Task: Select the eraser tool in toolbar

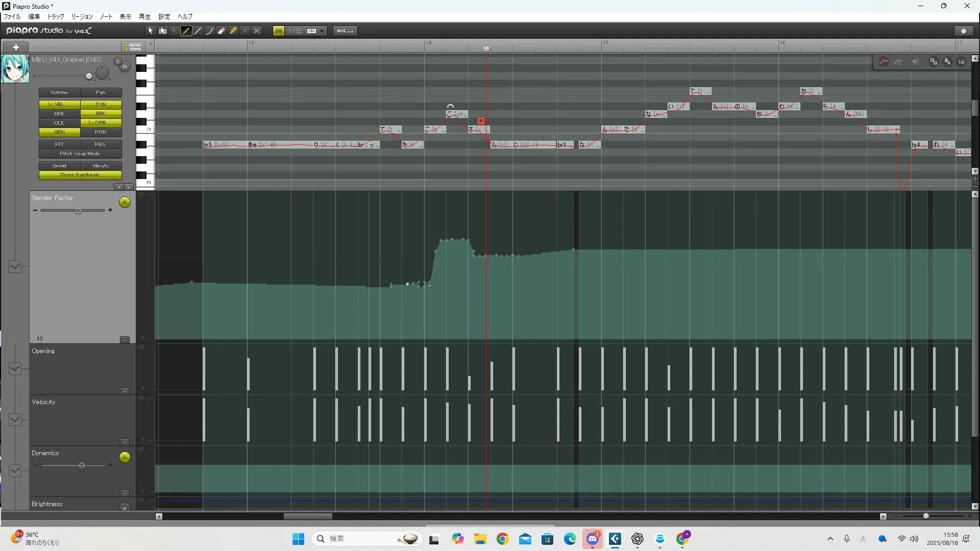Action: (222, 31)
